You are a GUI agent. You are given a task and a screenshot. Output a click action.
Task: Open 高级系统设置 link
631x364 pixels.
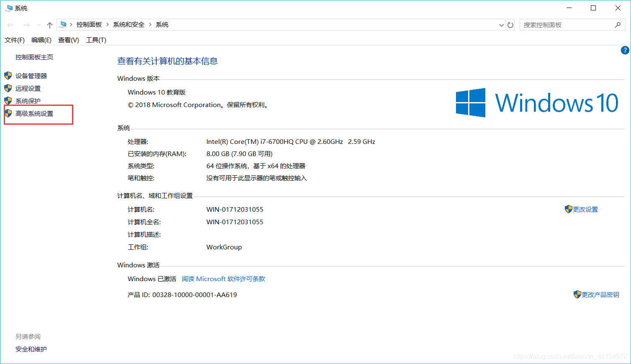point(34,114)
